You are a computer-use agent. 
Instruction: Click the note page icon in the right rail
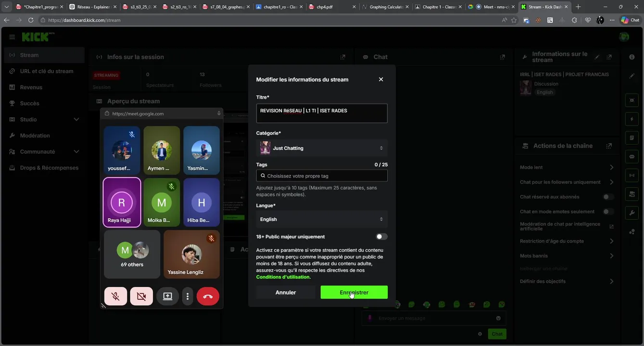coord(632,138)
